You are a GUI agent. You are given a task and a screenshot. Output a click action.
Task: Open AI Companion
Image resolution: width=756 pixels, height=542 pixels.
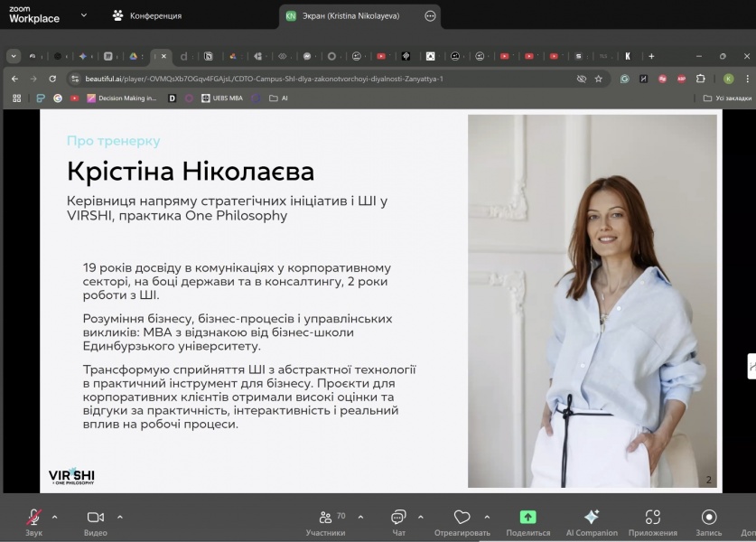pyautogui.click(x=592, y=519)
